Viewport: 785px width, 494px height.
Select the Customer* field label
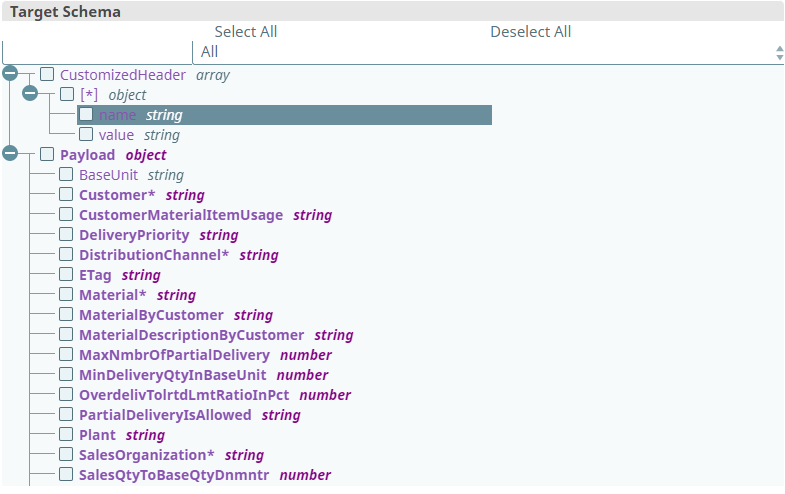click(117, 195)
